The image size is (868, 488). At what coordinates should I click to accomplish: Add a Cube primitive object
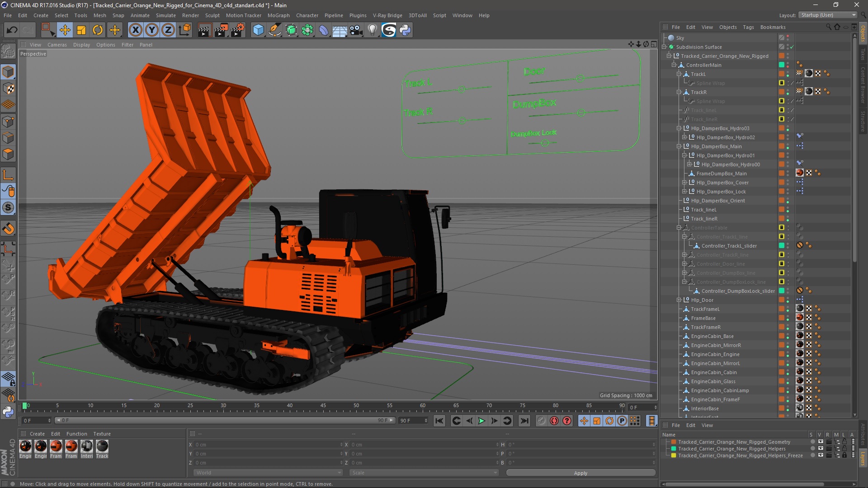coord(258,30)
